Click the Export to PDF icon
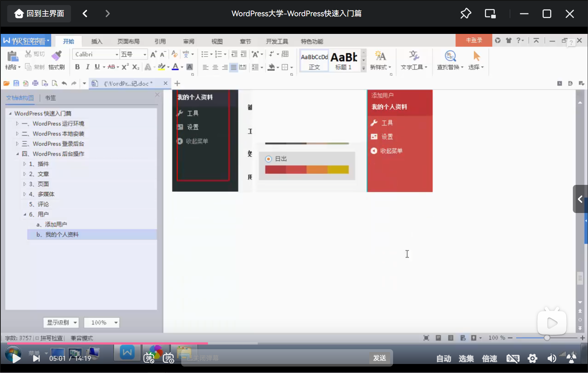The height and width of the screenshot is (373, 588). click(26, 83)
